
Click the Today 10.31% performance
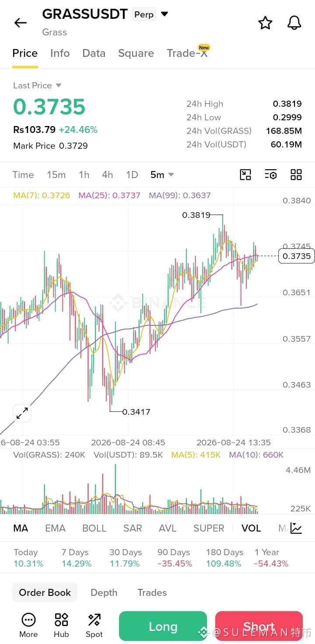(x=28, y=558)
